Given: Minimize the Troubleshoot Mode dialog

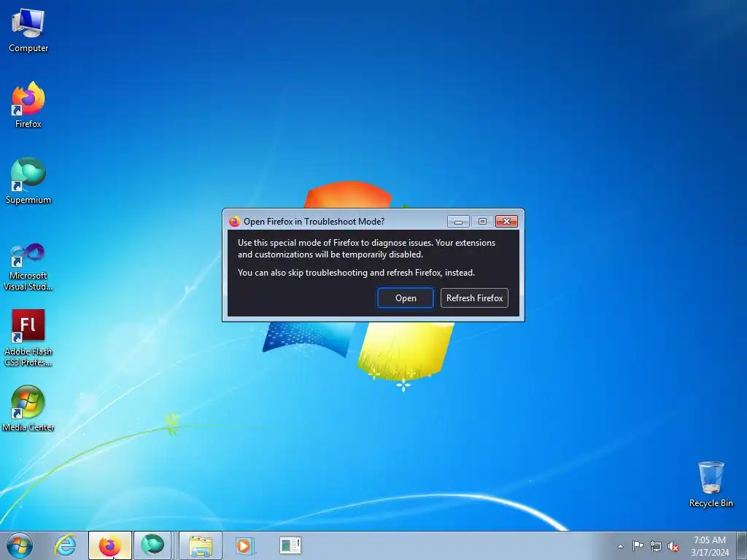Looking at the screenshot, I should (458, 222).
